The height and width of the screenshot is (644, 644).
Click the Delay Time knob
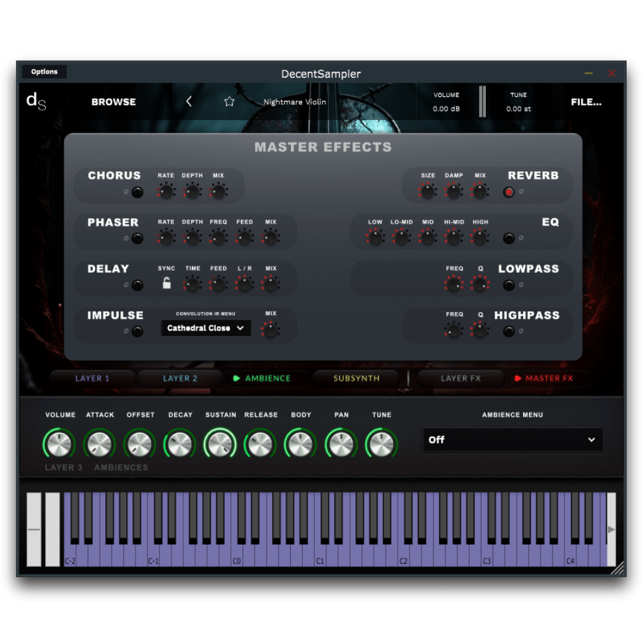193,284
